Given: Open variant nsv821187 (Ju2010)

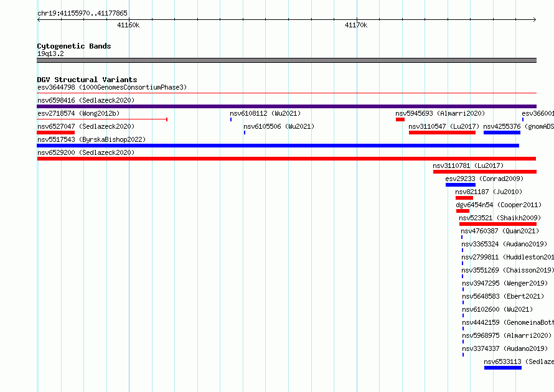Looking at the screenshot, I should pyautogui.click(x=489, y=192).
